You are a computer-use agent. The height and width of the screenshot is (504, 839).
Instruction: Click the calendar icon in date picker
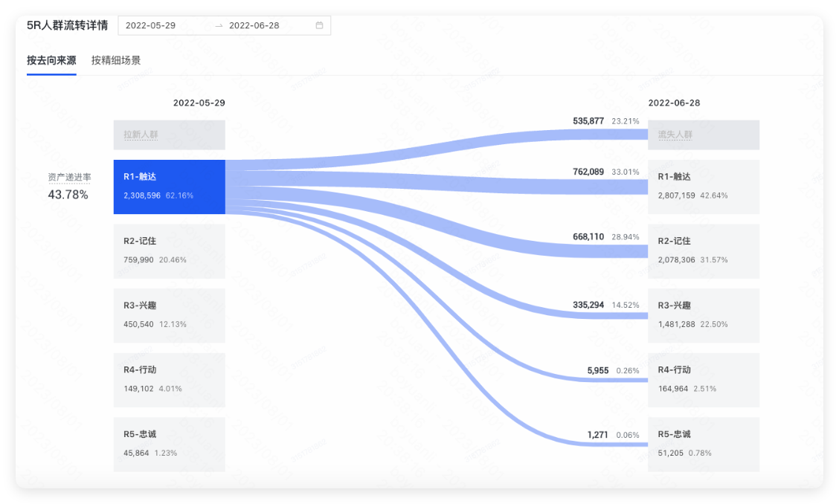319,25
